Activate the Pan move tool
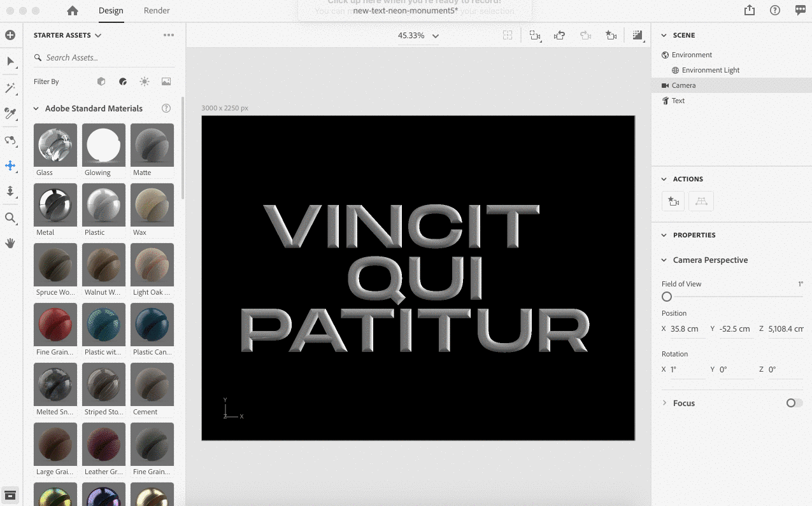 coord(10,165)
